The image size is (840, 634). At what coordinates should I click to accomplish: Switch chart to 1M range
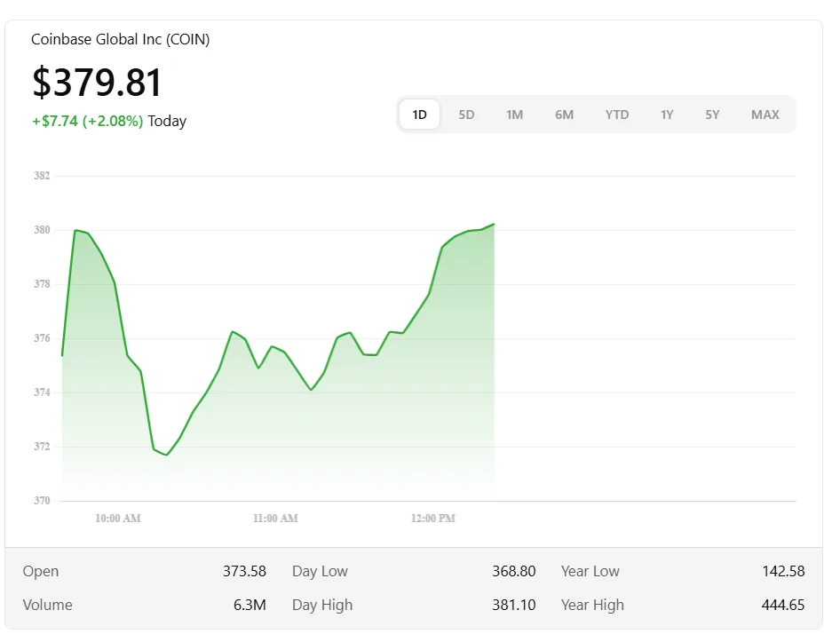[x=514, y=115]
